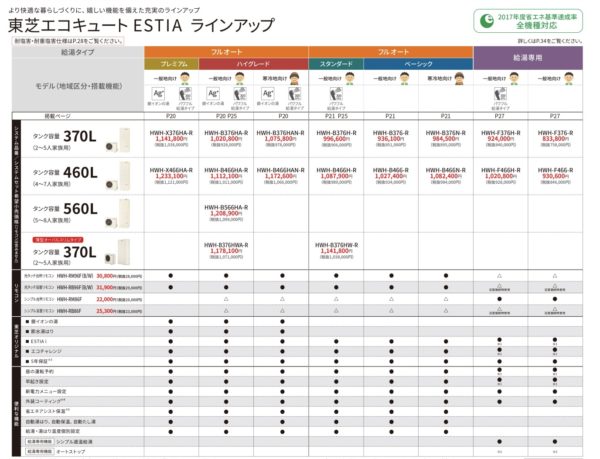
Task: Click the remote HWH-RM86F 22,000円 row label
Action: (83, 299)
